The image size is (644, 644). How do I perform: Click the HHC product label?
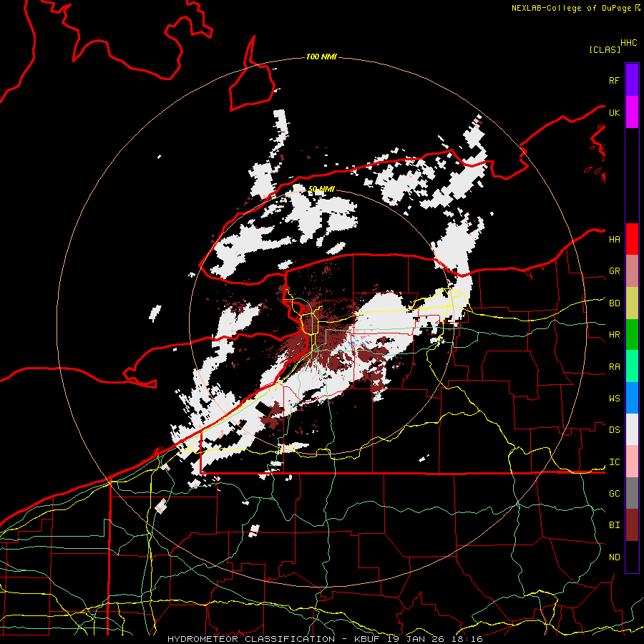(629, 43)
